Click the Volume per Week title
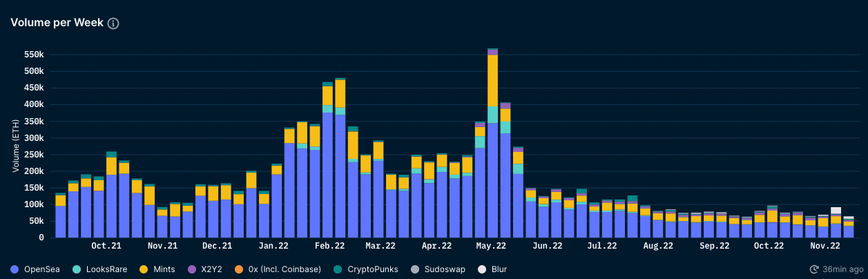868x279 pixels. click(x=57, y=23)
